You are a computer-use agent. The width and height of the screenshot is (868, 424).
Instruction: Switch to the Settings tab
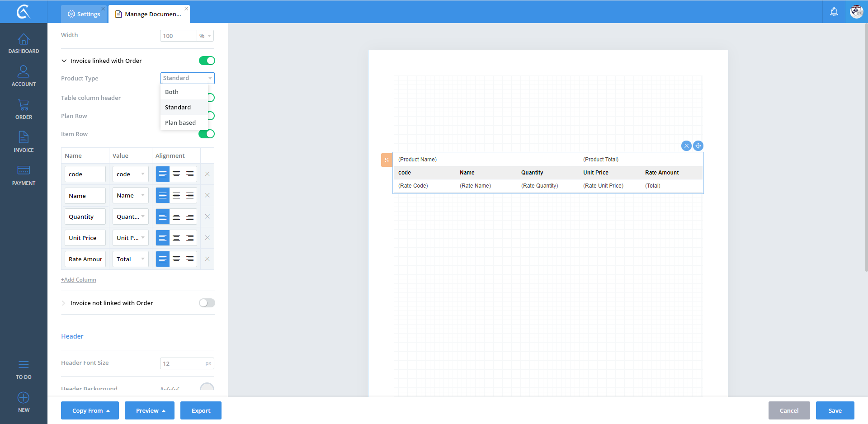84,14
